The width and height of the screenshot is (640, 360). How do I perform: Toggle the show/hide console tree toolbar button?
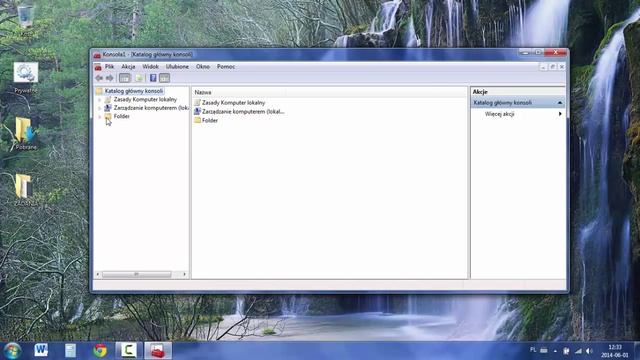pos(124,78)
